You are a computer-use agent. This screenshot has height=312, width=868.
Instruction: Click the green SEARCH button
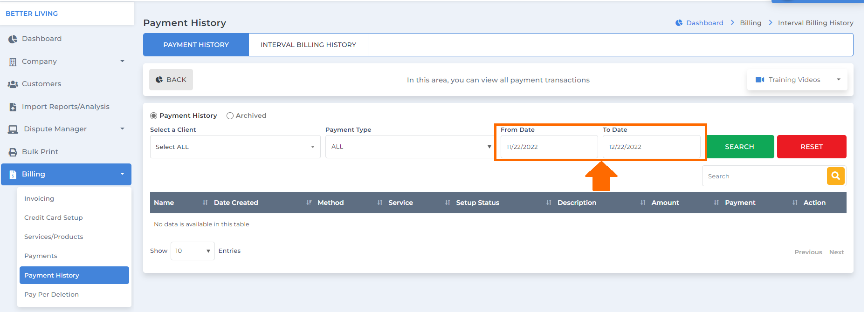pos(739,147)
